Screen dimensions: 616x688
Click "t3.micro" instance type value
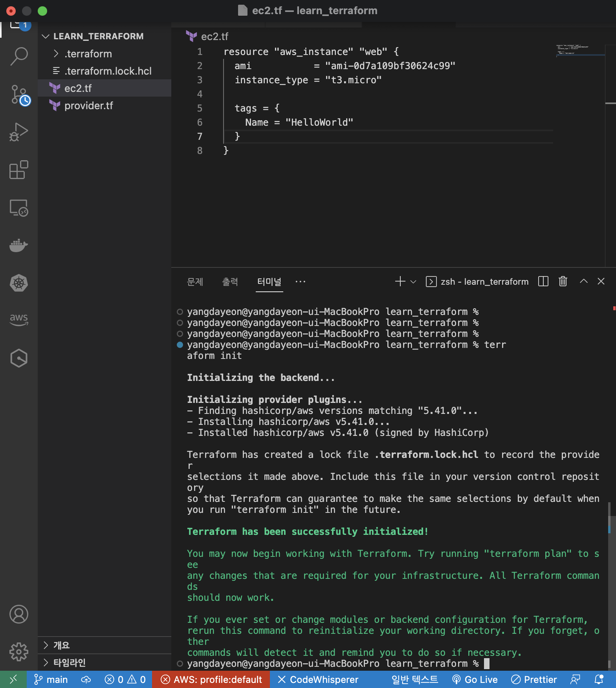tap(353, 80)
